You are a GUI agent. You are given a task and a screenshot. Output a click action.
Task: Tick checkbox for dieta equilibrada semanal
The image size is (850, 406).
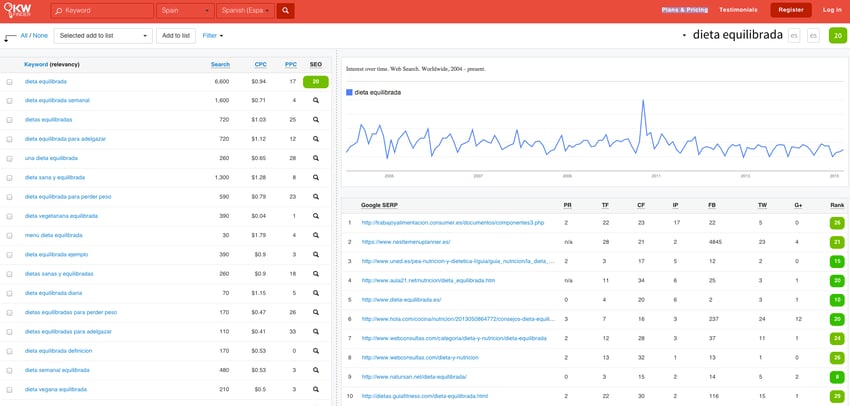coord(9,101)
